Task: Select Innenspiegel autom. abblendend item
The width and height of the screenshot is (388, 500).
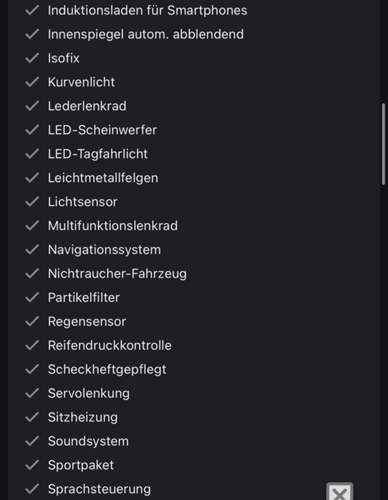Action: point(146,34)
